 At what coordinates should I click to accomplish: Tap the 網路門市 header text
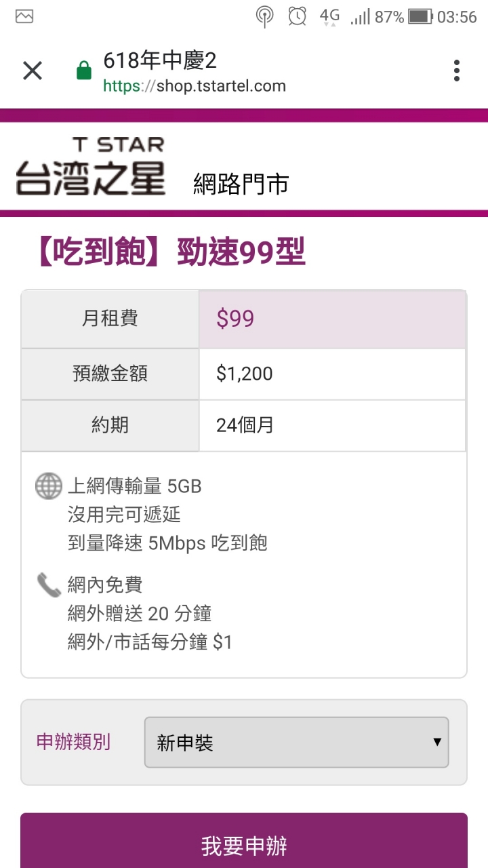(241, 184)
